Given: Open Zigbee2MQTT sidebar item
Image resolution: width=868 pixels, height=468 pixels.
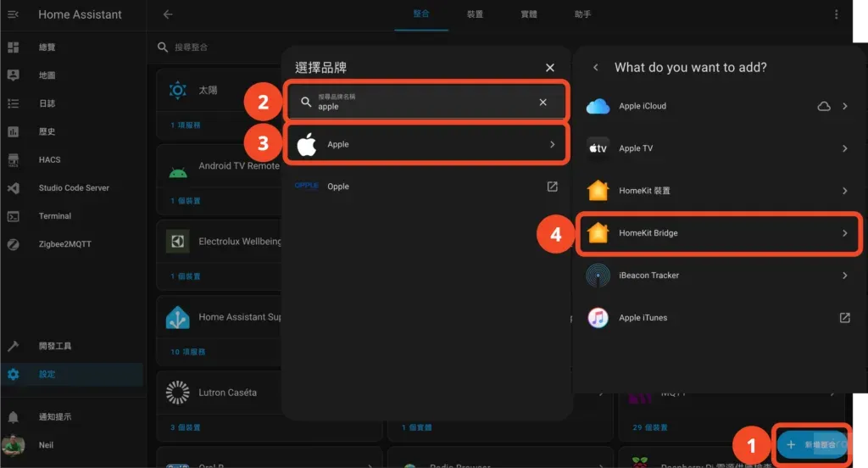Looking at the screenshot, I should (64, 244).
